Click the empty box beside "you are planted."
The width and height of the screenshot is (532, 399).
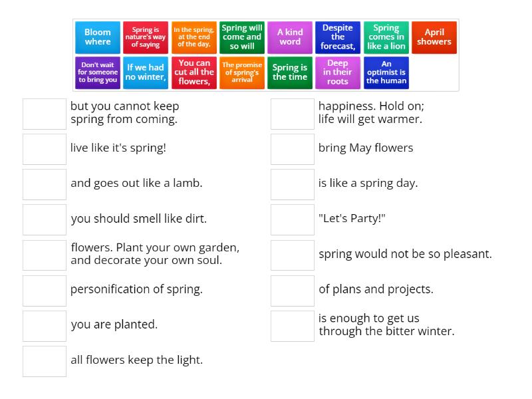(x=44, y=326)
